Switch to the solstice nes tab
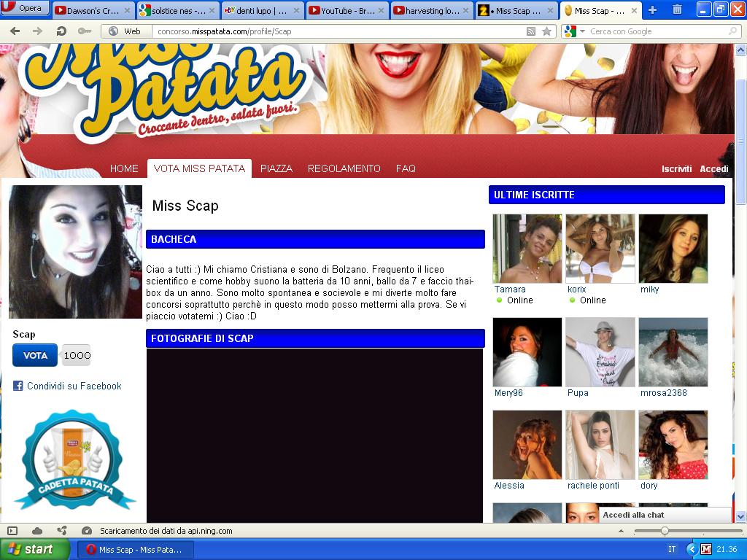747x560 pixels. tap(178, 10)
